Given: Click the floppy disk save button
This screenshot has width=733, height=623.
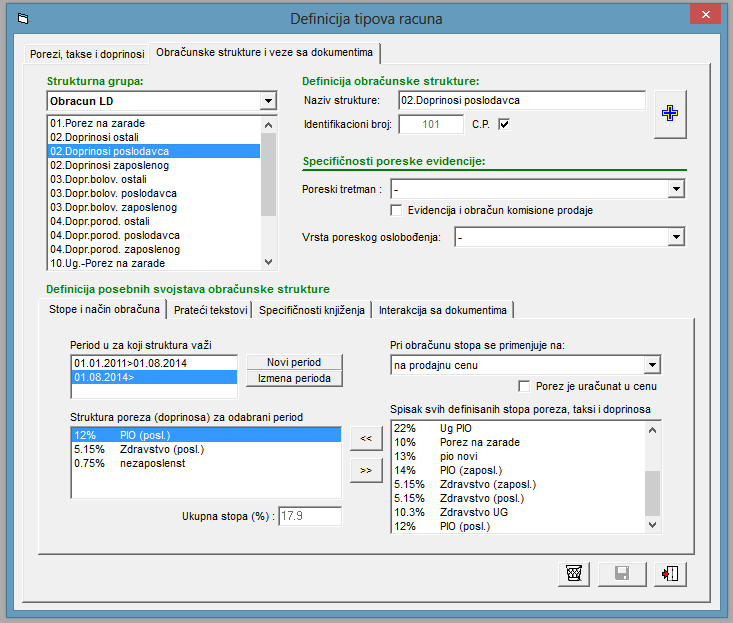Looking at the screenshot, I should pyautogui.click(x=621, y=573).
